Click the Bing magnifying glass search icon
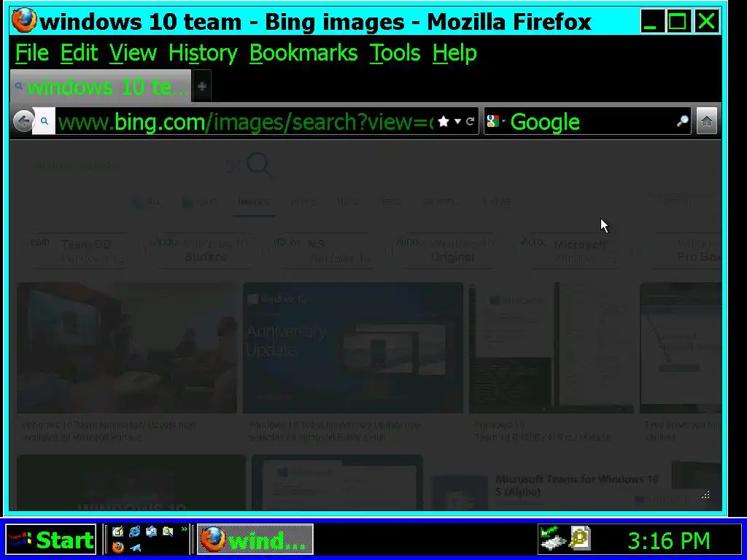 coord(259,166)
